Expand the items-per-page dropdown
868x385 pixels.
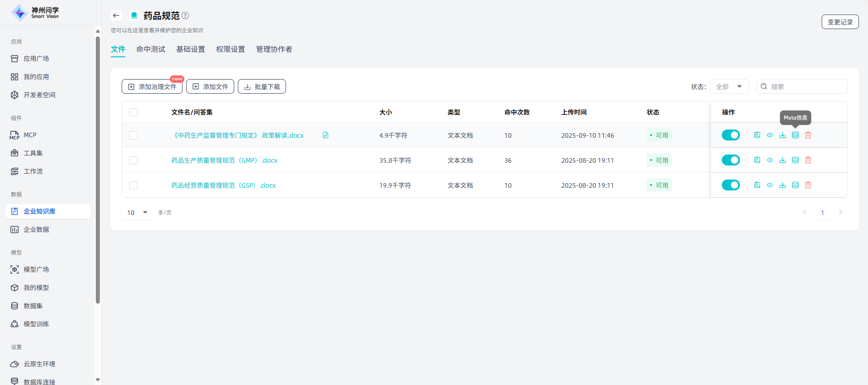click(x=138, y=212)
